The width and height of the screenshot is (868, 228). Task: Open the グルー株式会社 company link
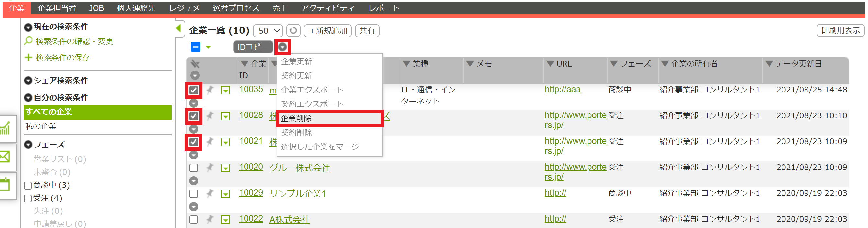coord(300,168)
